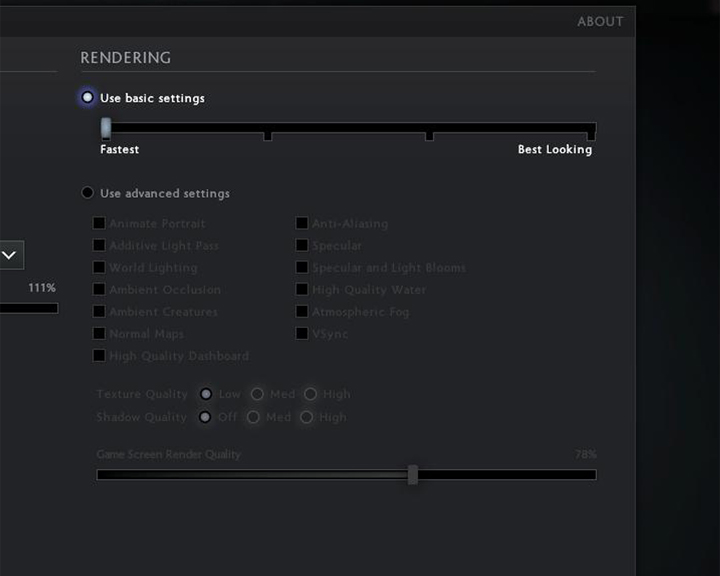Enable the Anti-Aliasing checkbox
The height and width of the screenshot is (576, 720).
302,223
